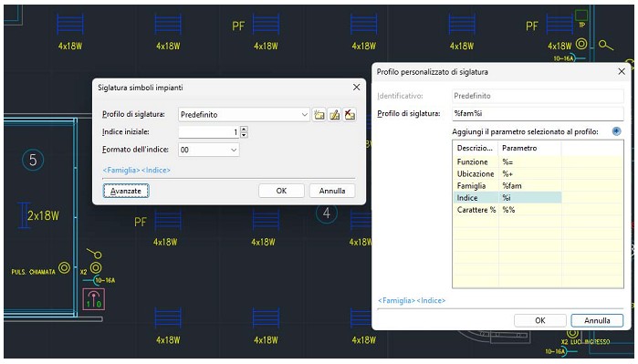The image size is (638, 364).
Task: Select the 2x18W lamp symbol in drawing
Action: tap(25, 215)
